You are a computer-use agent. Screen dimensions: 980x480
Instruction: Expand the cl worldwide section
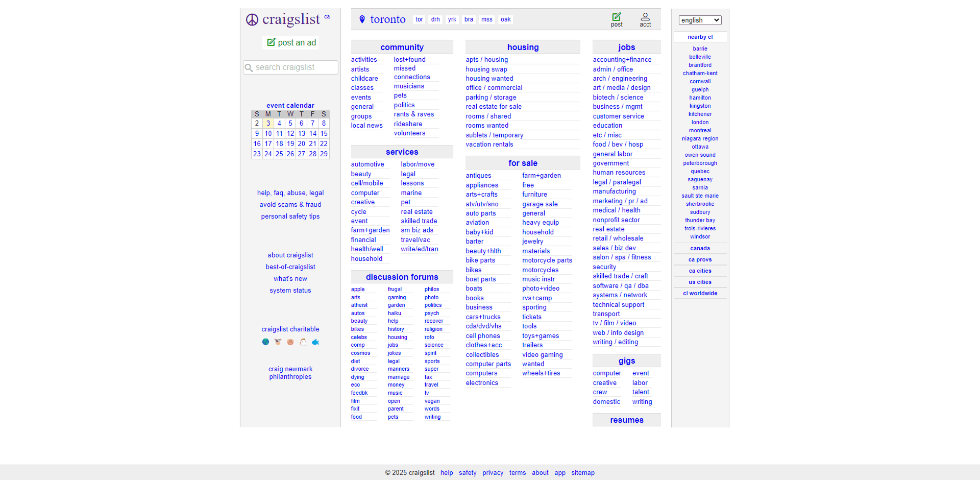(x=700, y=294)
